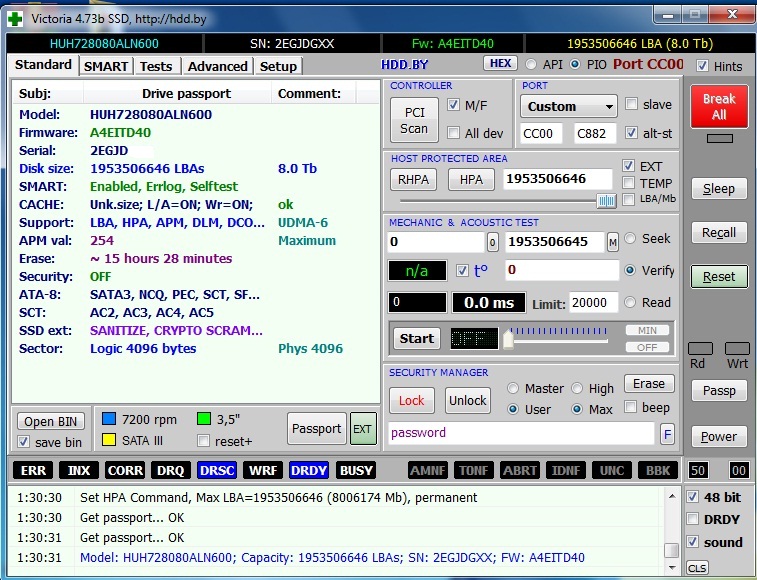
Task: Click the Unlock button
Action: point(468,400)
